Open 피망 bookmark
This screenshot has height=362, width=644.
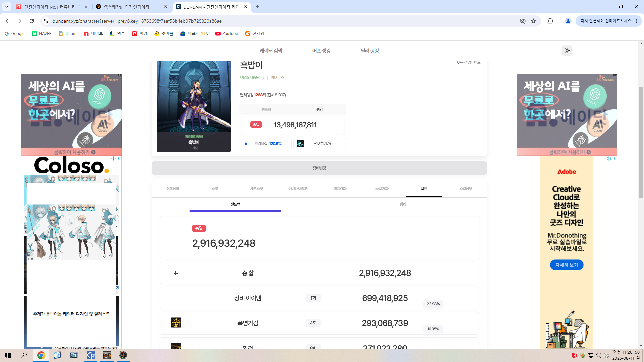140,34
